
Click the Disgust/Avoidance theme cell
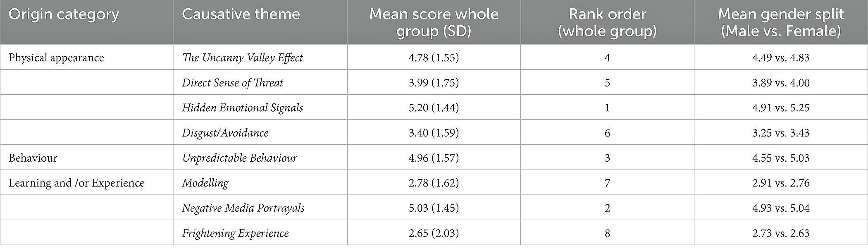tap(225, 133)
